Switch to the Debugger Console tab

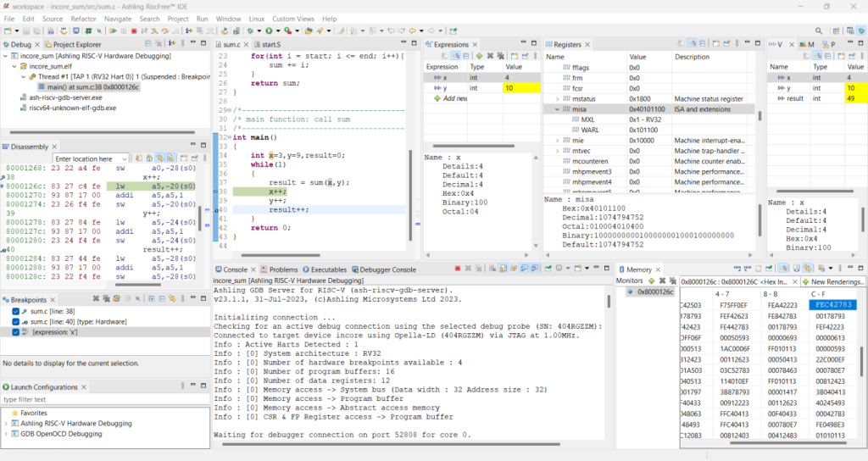click(384, 269)
